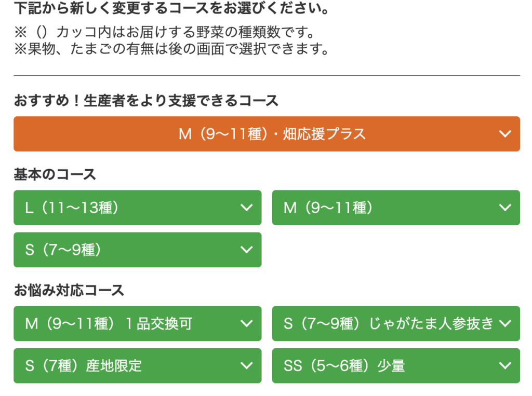Expand the S（7〜9種） basic course arrow
Image resolution: width=532 pixels, height=396 pixels.
coord(247,250)
